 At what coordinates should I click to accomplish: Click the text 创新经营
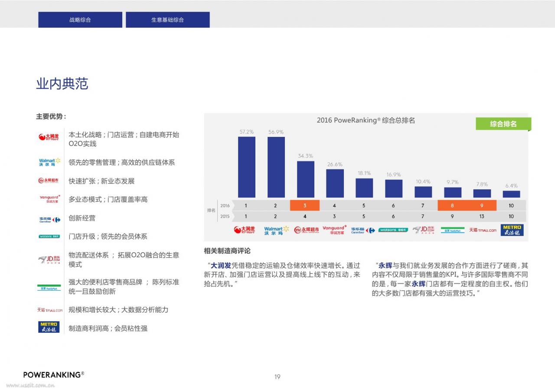click(x=82, y=218)
